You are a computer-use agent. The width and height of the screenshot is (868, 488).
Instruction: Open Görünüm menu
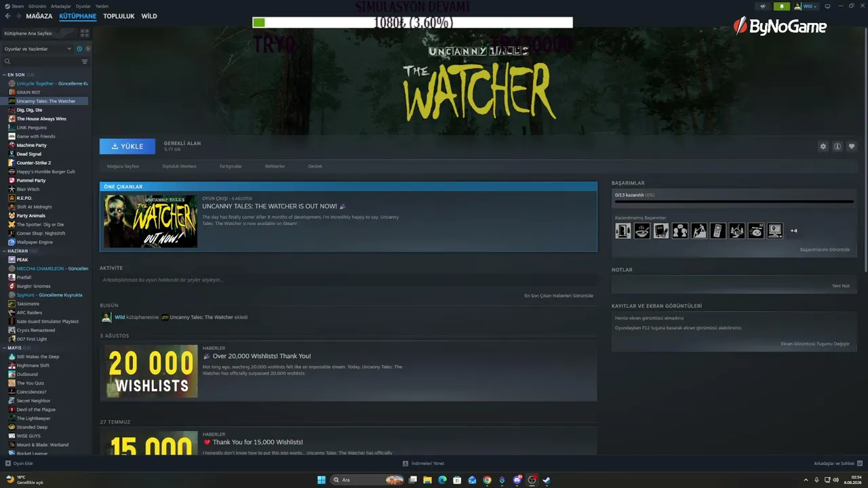[x=37, y=6]
